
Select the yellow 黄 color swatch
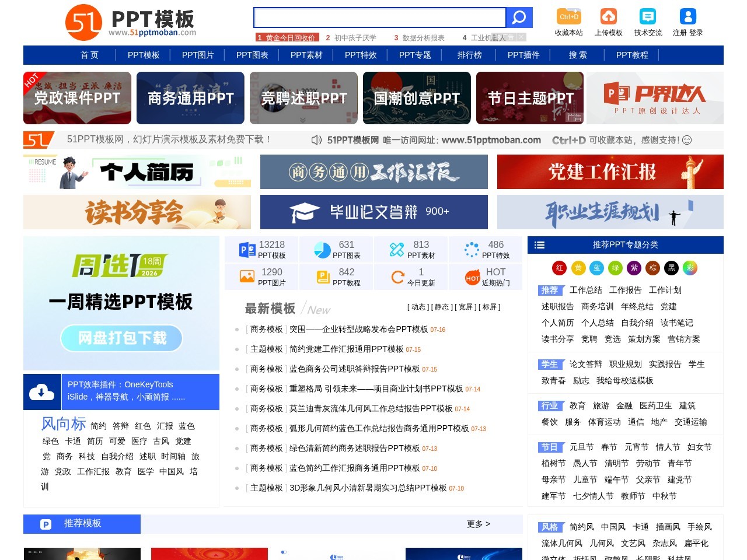click(x=578, y=268)
